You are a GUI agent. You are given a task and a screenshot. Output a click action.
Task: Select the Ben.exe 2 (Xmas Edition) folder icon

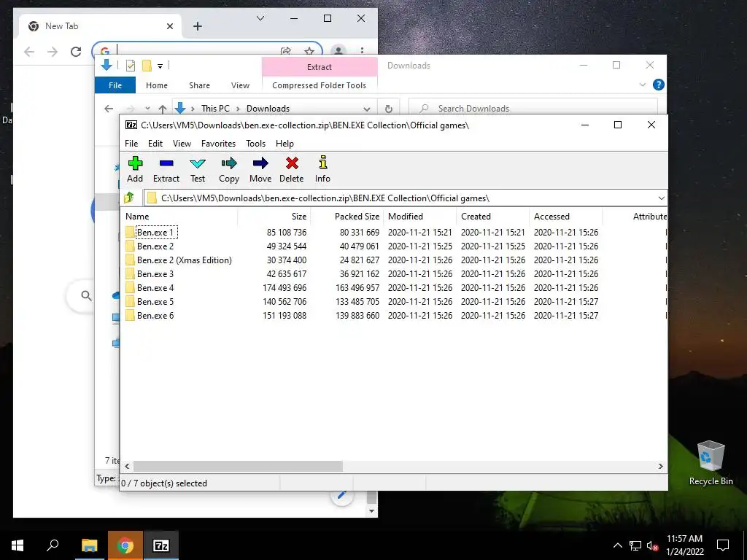(x=130, y=260)
